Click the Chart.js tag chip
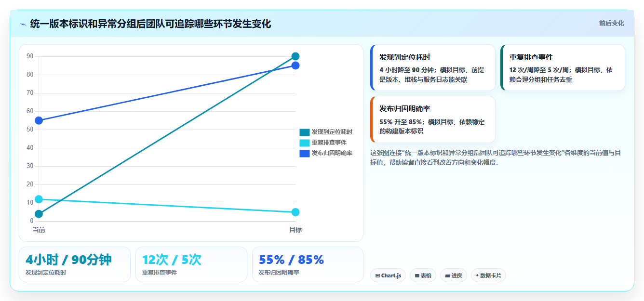This screenshot has width=644, height=301. click(388, 275)
